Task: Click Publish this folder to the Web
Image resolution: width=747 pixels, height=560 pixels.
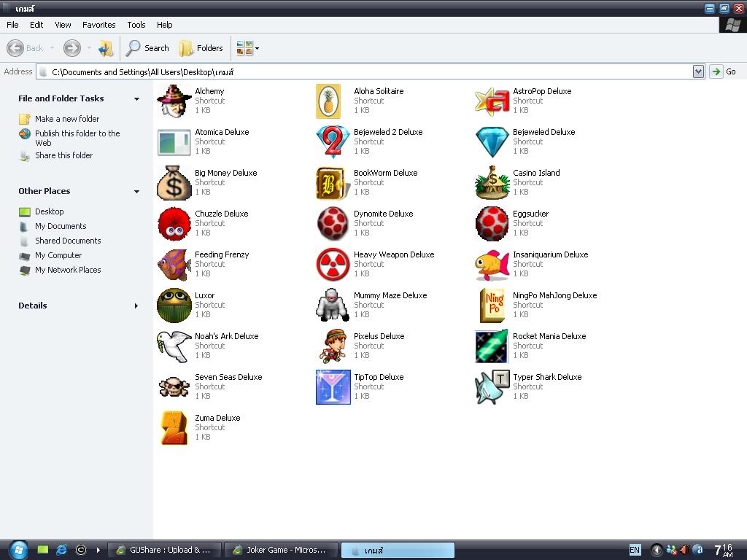Action: [77, 138]
